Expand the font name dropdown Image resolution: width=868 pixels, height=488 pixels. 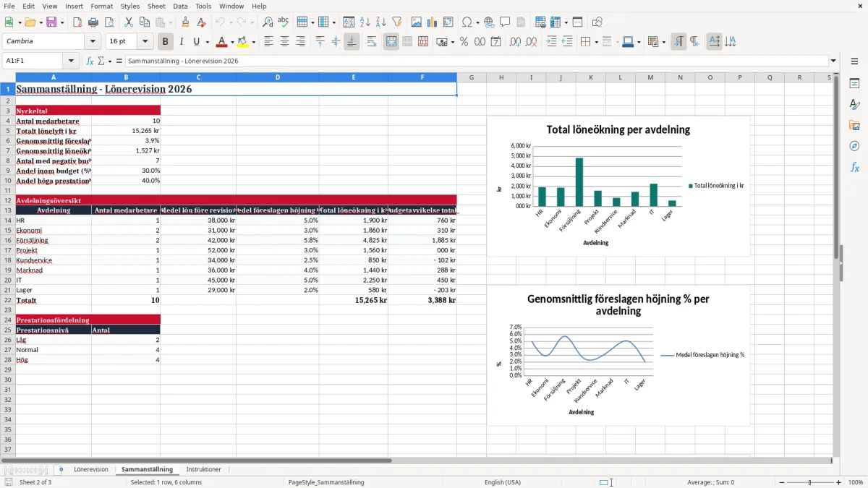92,42
